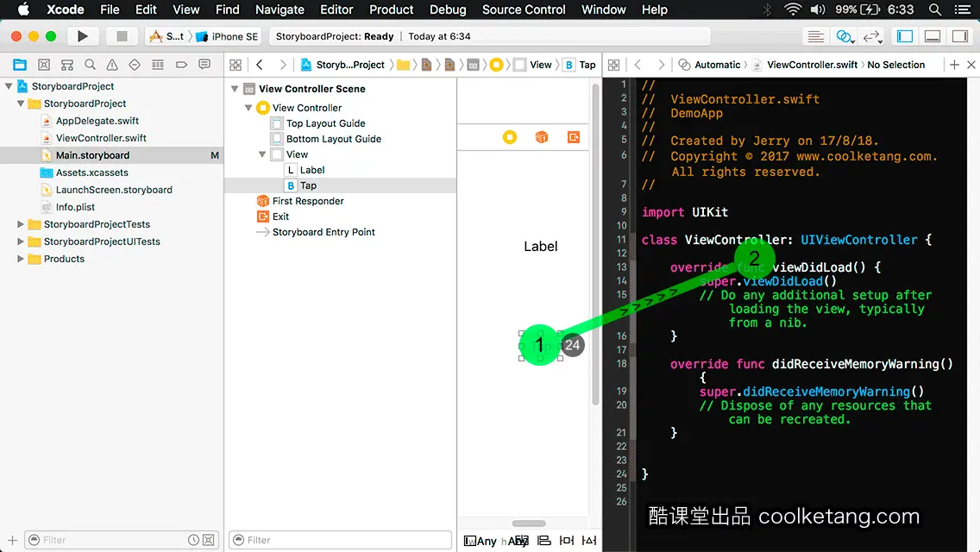Open the Wi-Fi status menu
The image size is (980, 552).
pyautogui.click(x=793, y=9)
